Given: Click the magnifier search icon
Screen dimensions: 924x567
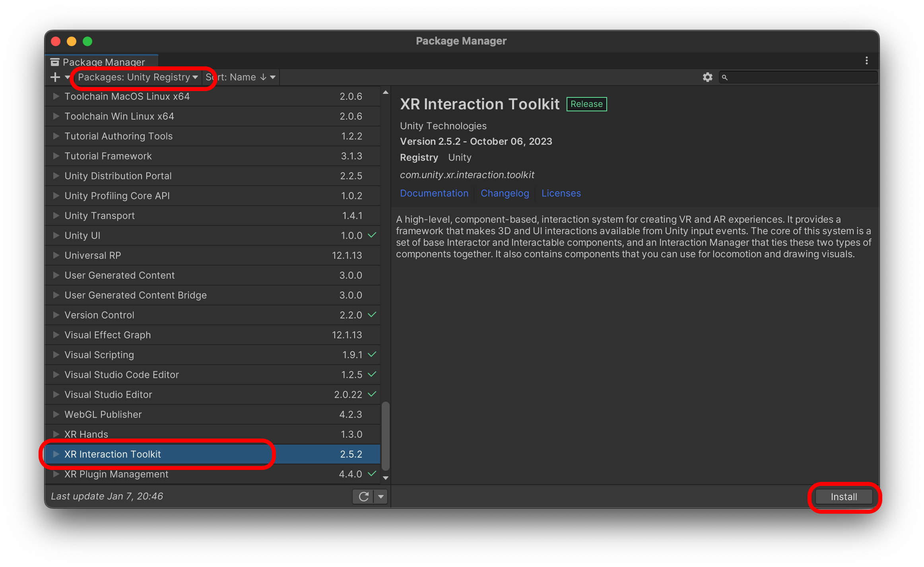Looking at the screenshot, I should (x=725, y=78).
